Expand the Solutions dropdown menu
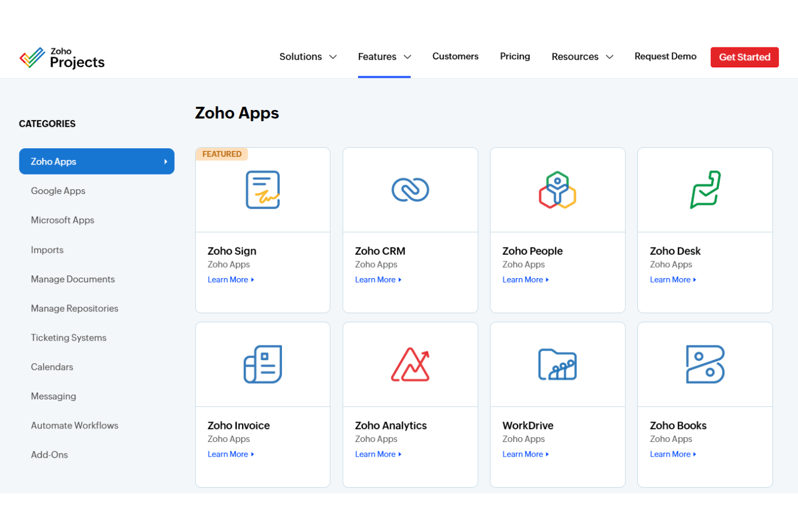798x532 pixels. 308,57
